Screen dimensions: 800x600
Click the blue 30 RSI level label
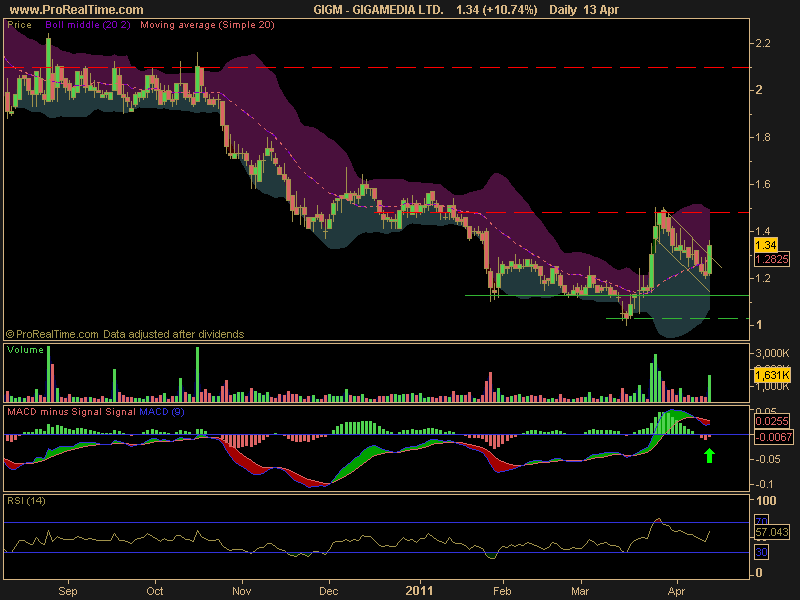click(762, 552)
